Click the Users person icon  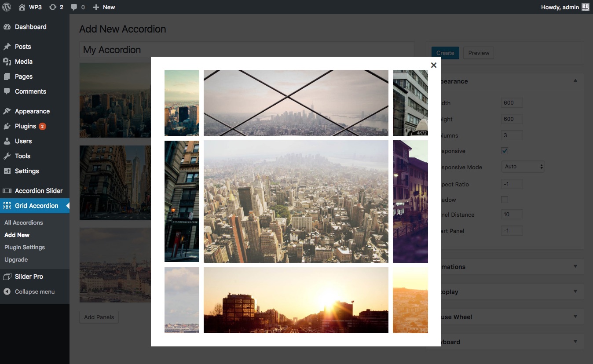[7, 141]
